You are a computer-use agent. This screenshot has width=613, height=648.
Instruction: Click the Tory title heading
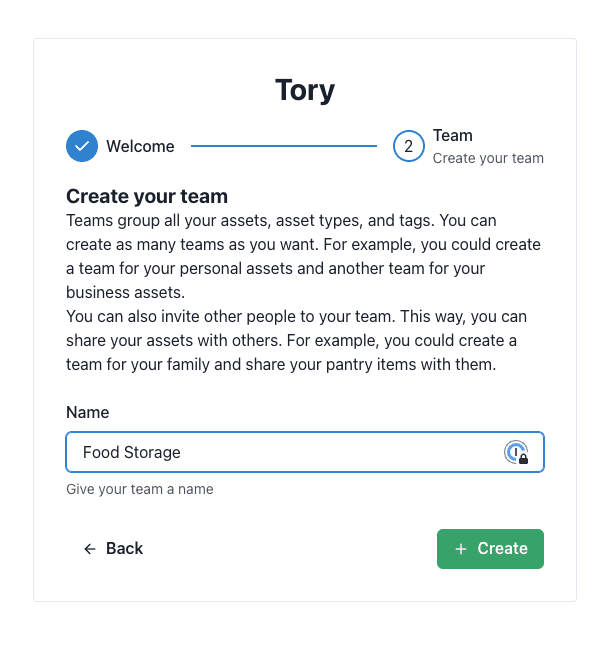click(305, 90)
